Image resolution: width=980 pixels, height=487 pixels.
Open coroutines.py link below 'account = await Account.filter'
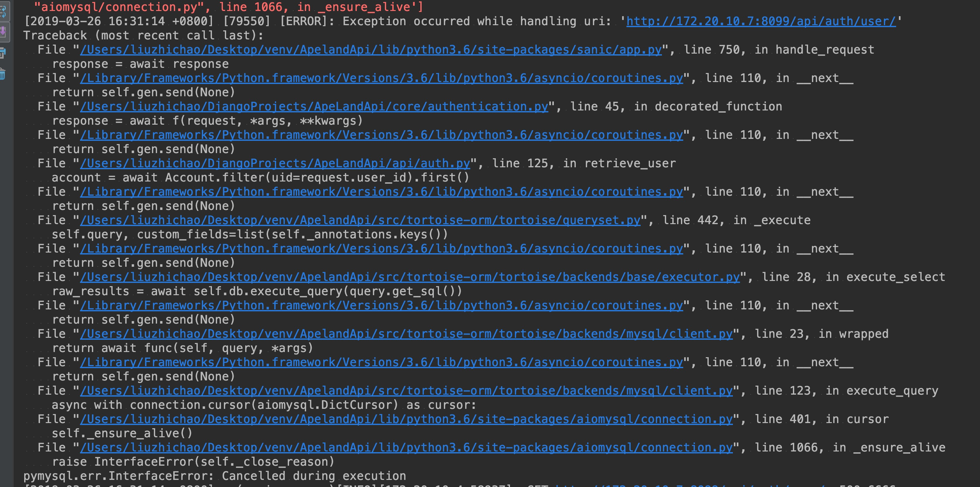382,192
